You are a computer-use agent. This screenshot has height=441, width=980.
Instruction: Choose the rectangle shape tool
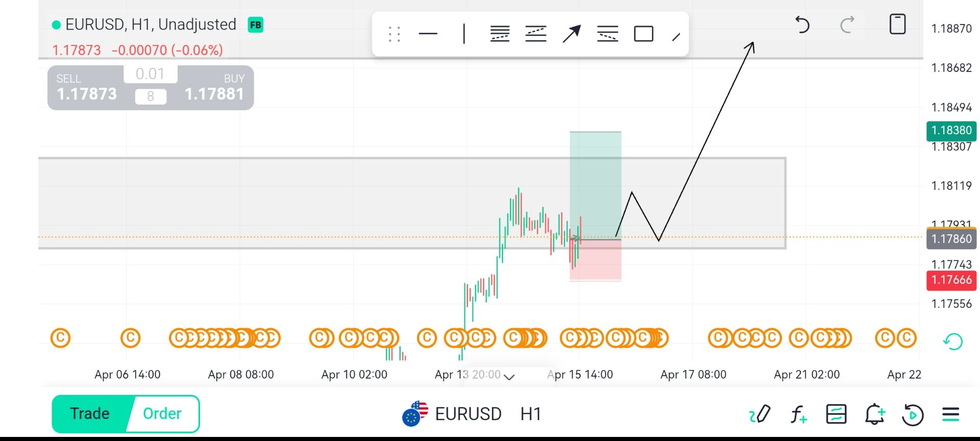[x=643, y=34]
